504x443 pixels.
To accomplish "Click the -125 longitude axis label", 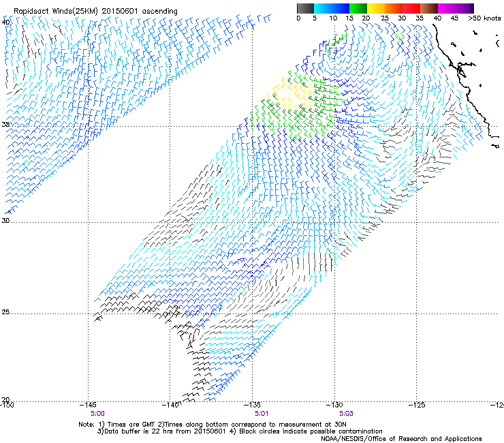I will point(417,405).
